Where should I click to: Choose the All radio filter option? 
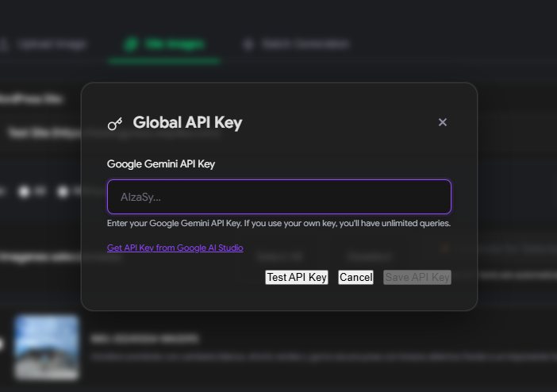point(25,191)
